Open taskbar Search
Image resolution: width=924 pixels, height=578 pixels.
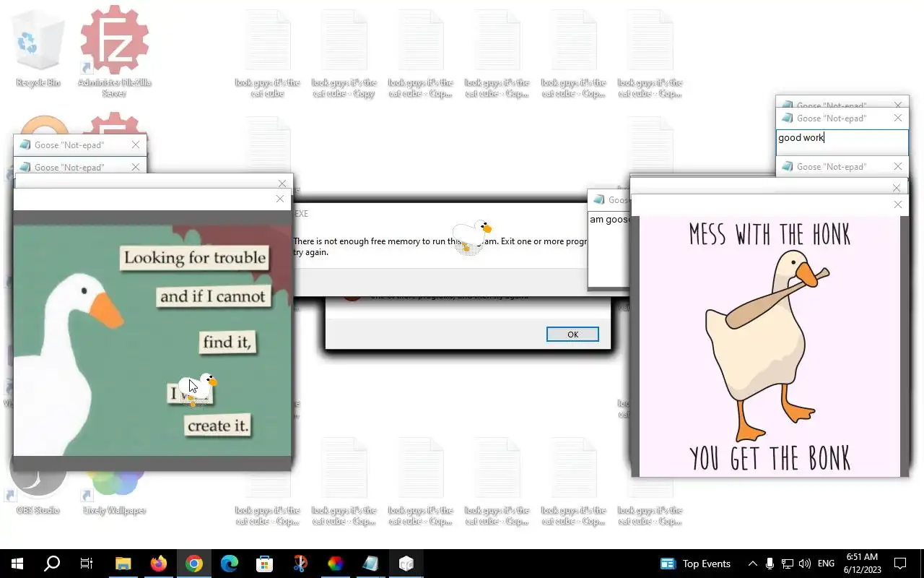(x=52, y=564)
